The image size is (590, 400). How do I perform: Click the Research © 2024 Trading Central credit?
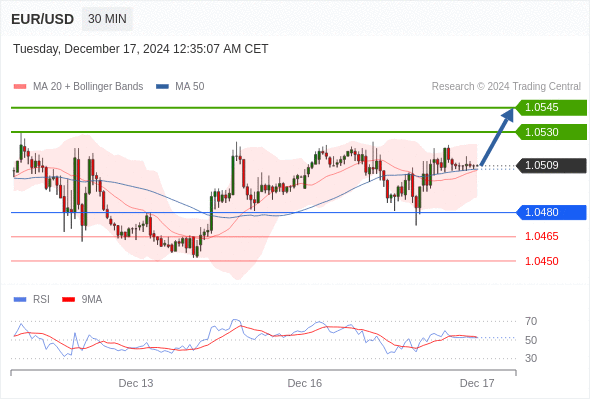coord(506,87)
